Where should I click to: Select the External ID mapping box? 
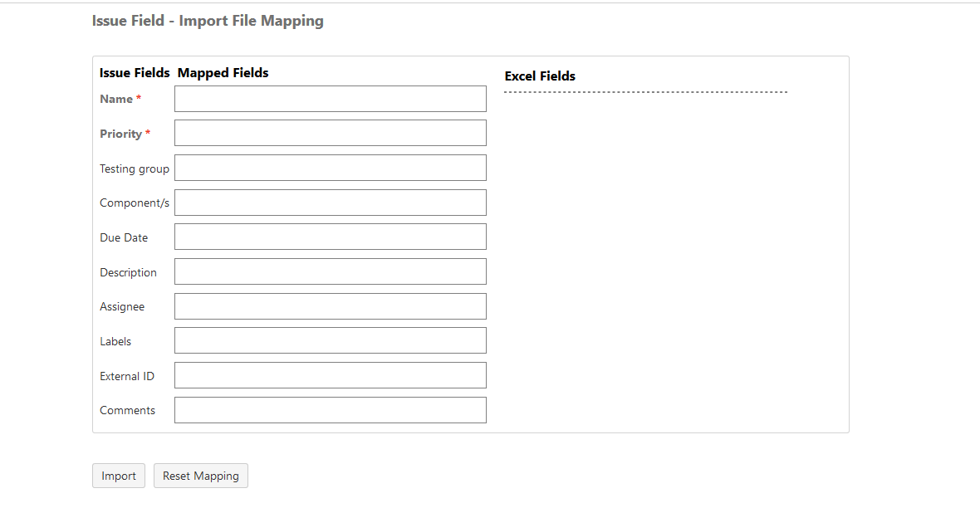coord(330,375)
